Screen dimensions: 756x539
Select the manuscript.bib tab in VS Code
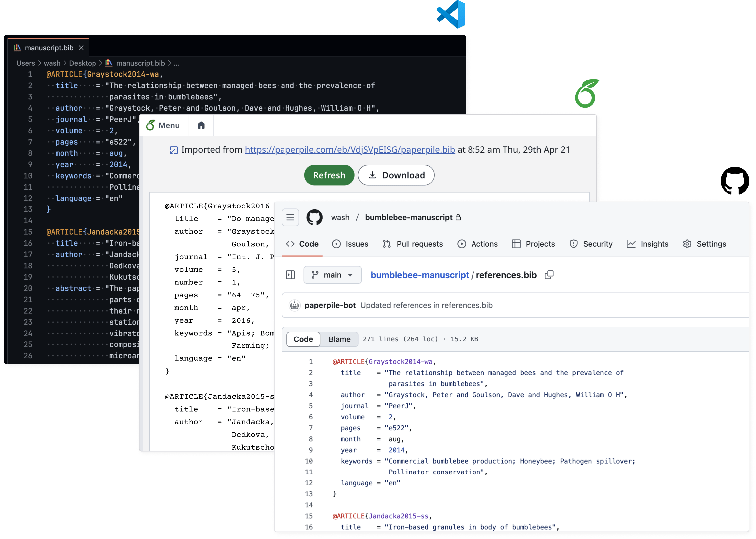click(x=49, y=48)
